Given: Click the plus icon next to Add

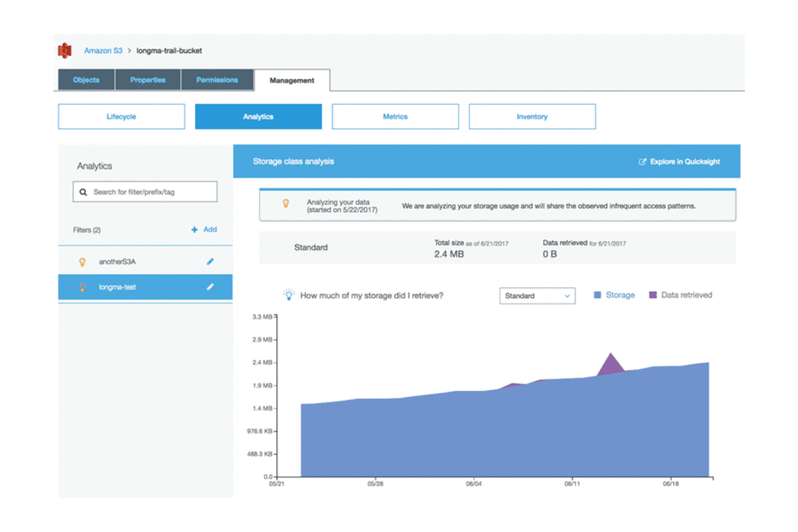Looking at the screenshot, I should [194, 230].
